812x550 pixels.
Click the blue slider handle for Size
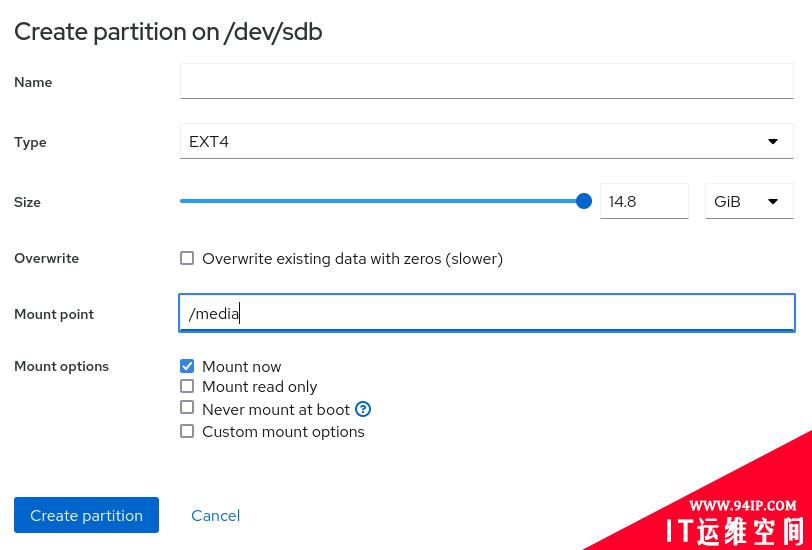point(584,201)
